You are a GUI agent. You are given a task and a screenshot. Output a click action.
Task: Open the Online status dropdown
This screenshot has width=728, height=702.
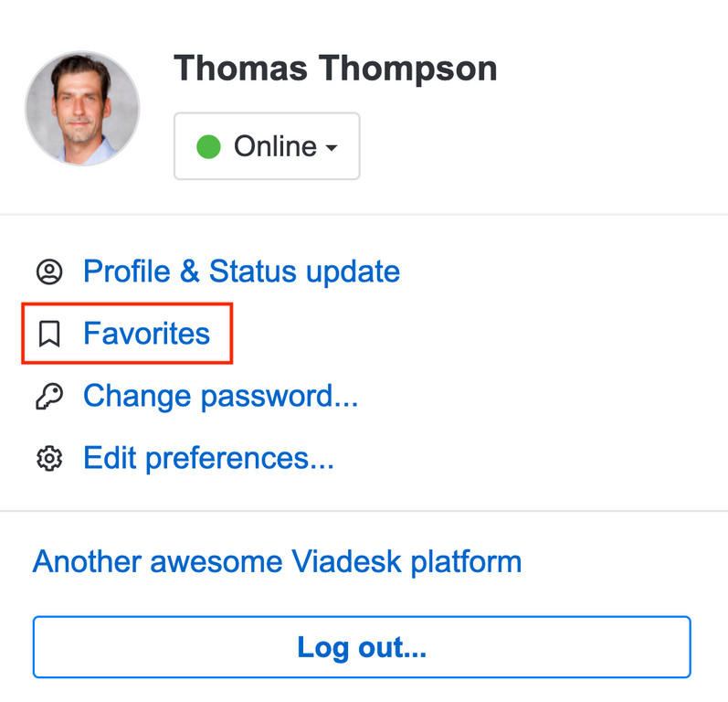(267, 146)
